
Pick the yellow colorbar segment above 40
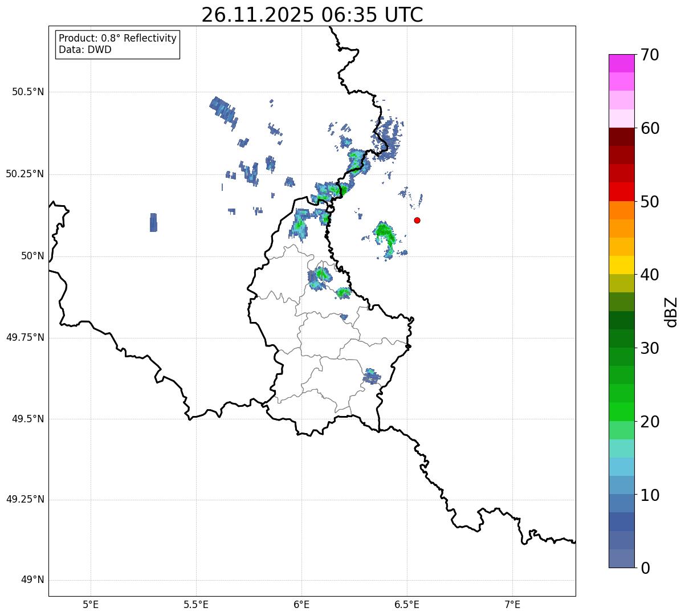tap(622, 265)
